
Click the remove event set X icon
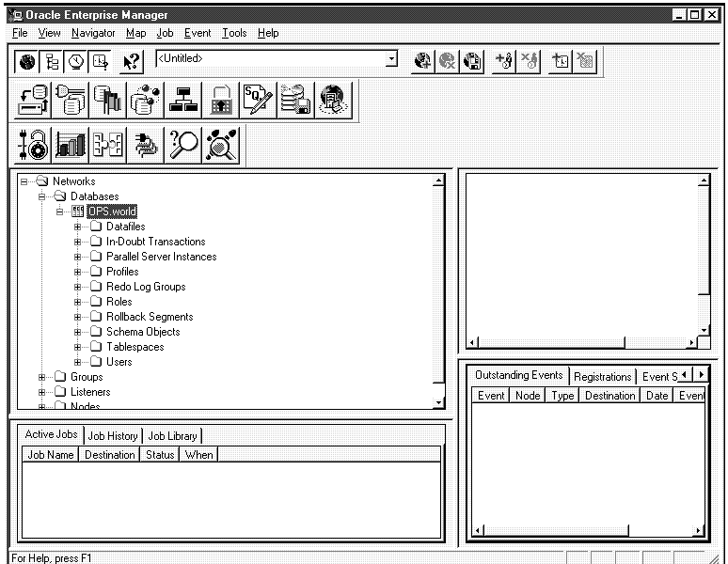click(585, 61)
